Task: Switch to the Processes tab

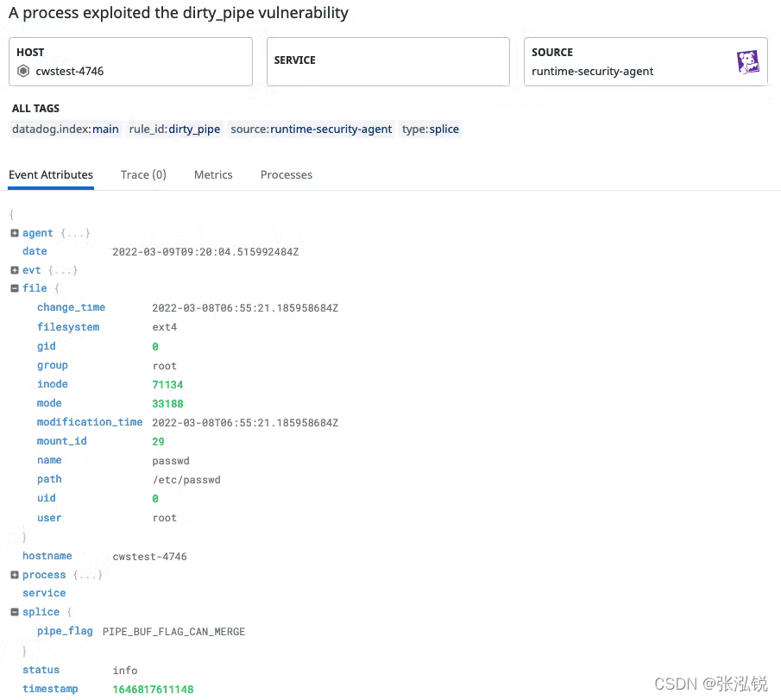Action: (x=287, y=175)
